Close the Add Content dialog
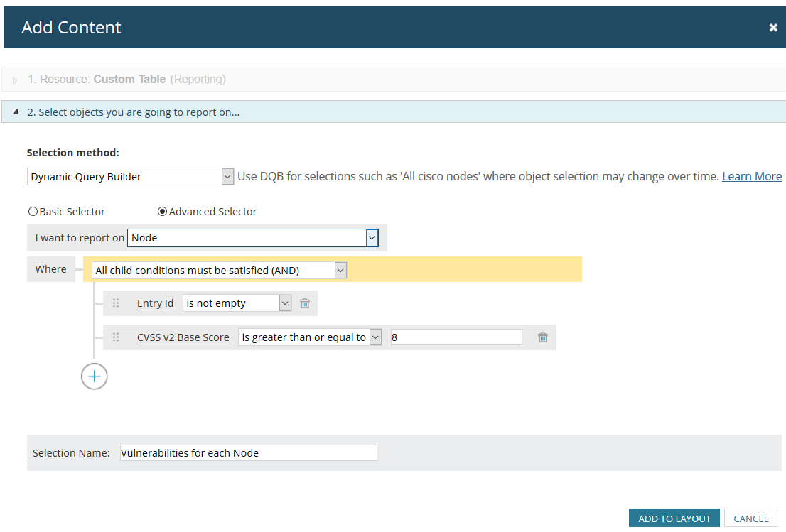This screenshot has width=786, height=532. pos(773,28)
